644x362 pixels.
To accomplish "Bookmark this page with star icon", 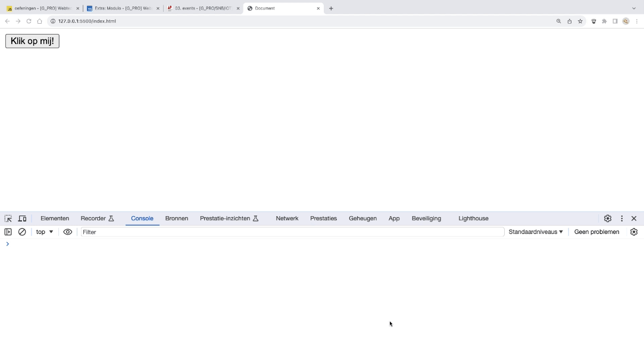I will [580, 21].
